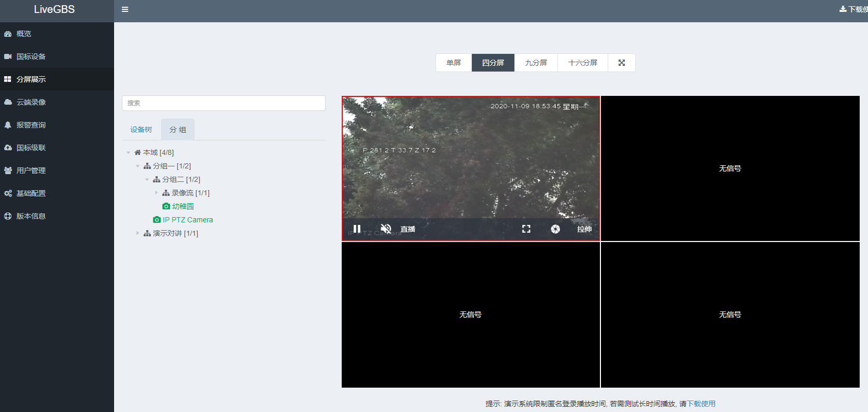Screen dimensions: 868x412
Task: Click the 用户管理 users icon
Action: 8,171
